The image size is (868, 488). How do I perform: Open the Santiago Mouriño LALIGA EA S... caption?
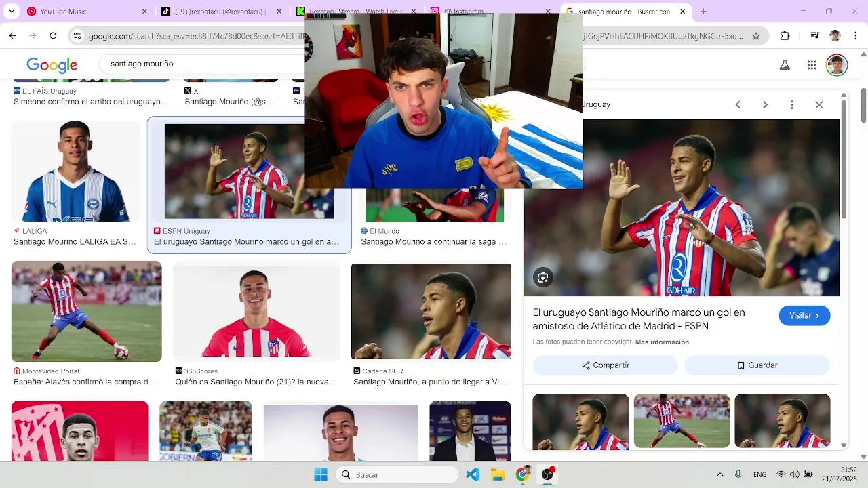(75, 242)
